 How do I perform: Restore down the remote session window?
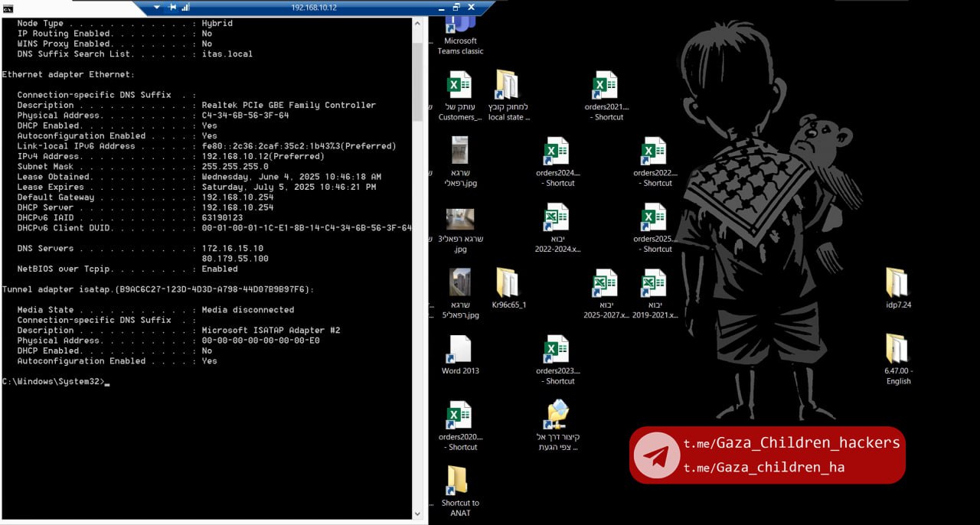click(456, 7)
